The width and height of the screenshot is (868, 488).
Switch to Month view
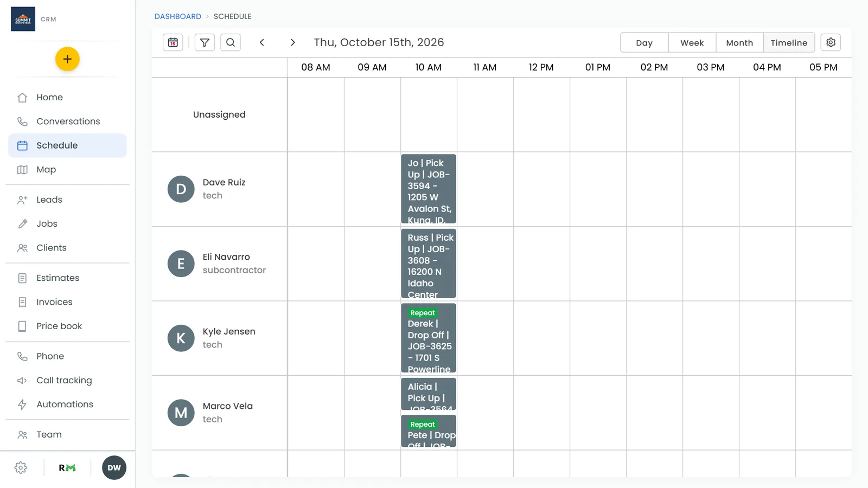(x=739, y=43)
